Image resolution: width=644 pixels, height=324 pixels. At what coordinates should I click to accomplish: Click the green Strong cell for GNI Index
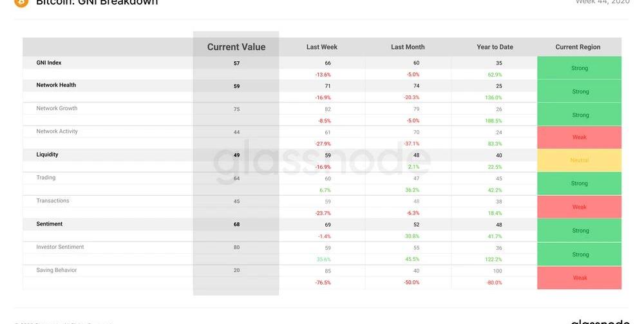[x=580, y=68]
